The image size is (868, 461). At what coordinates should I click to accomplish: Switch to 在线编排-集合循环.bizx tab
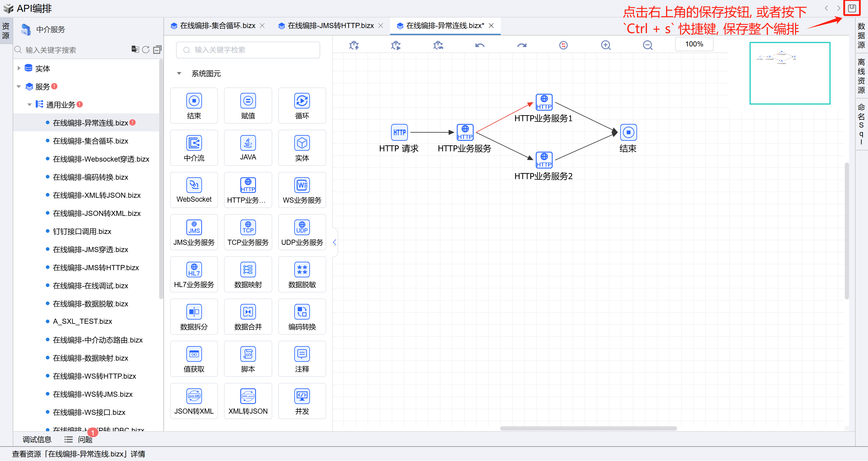tap(217, 26)
